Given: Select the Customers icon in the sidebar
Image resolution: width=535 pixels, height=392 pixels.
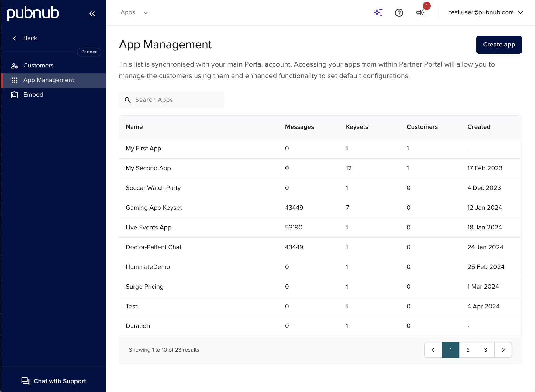Looking at the screenshot, I should [14, 65].
